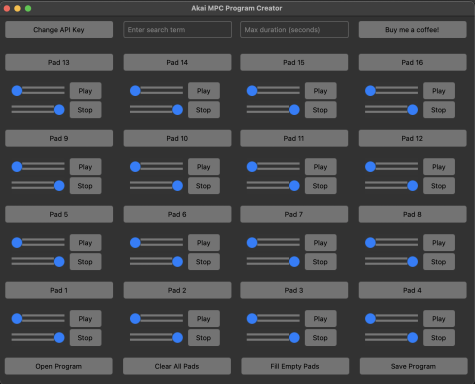Select the Pad 8 button
Viewport: 475px width, 384px height.
tap(413, 214)
